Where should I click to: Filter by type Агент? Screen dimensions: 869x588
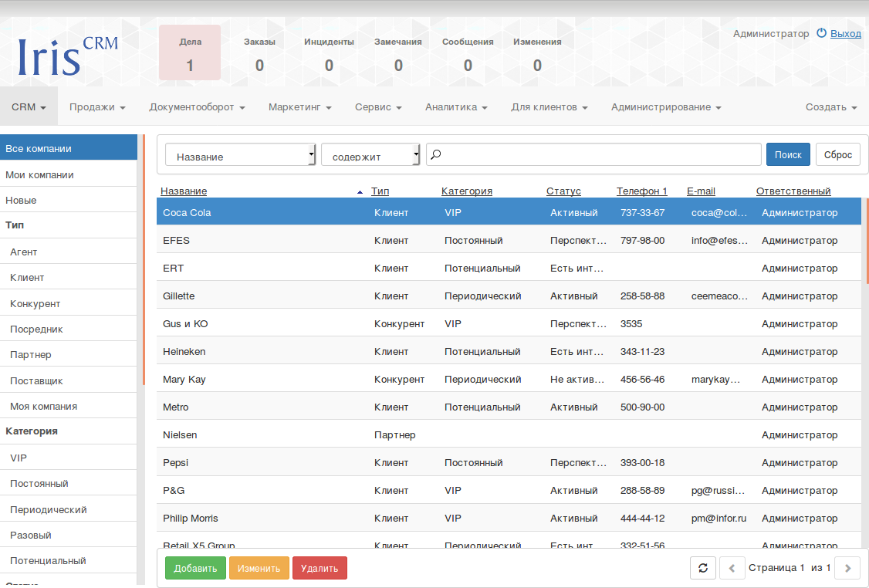68,252
